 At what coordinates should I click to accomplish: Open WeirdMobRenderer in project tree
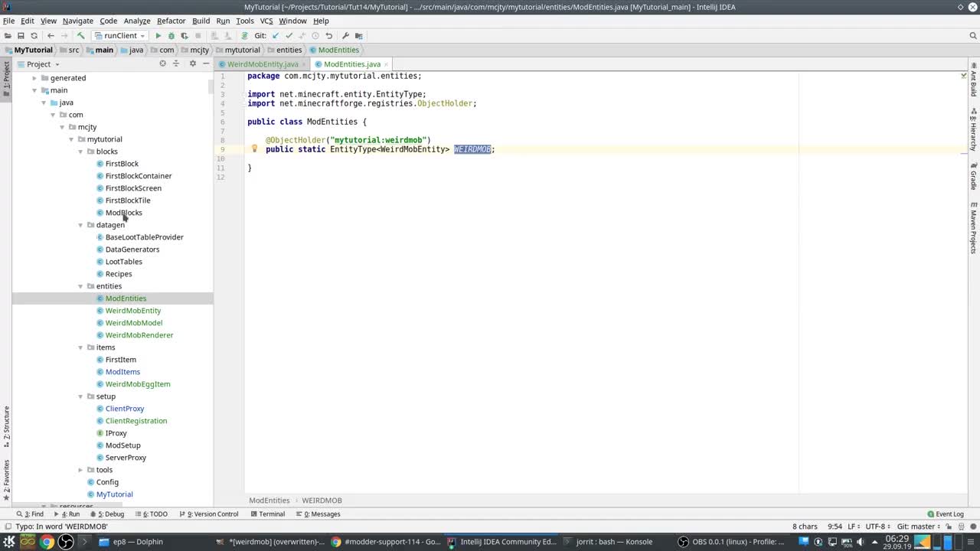[x=139, y=335]
